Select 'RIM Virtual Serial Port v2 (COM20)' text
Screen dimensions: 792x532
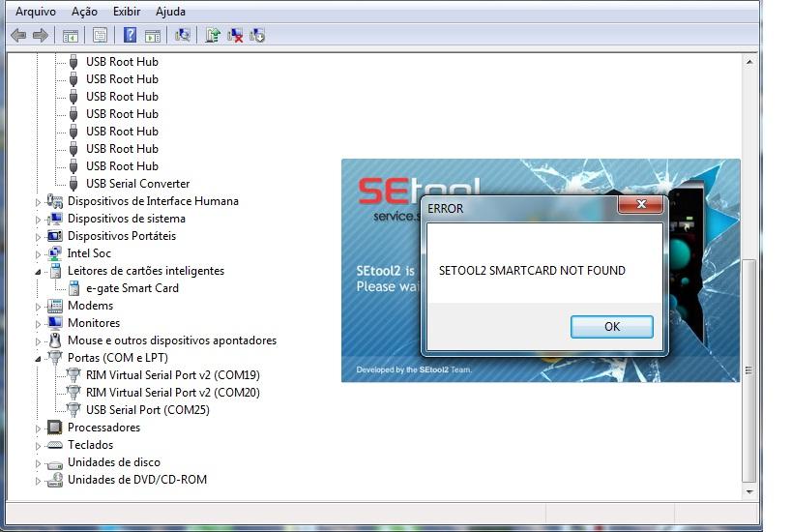173,393
